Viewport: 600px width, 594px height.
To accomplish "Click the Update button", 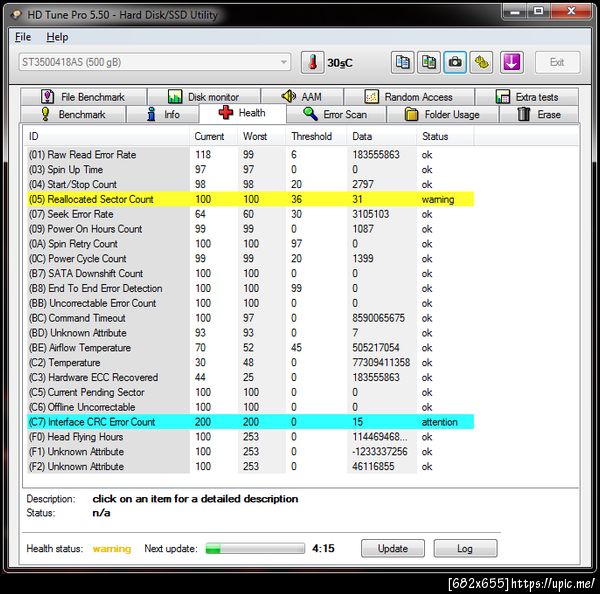I will pos(393,548).
